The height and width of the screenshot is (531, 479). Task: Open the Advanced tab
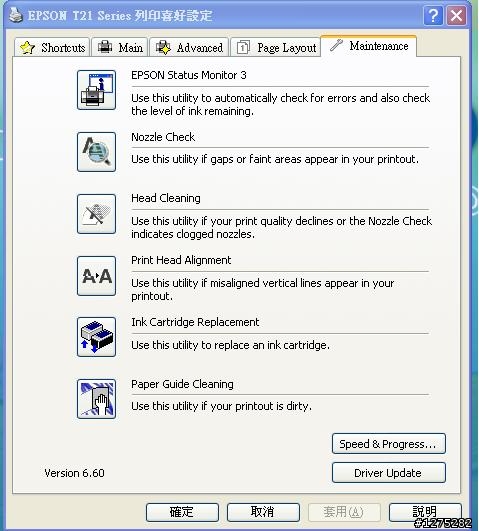point(189,47)
